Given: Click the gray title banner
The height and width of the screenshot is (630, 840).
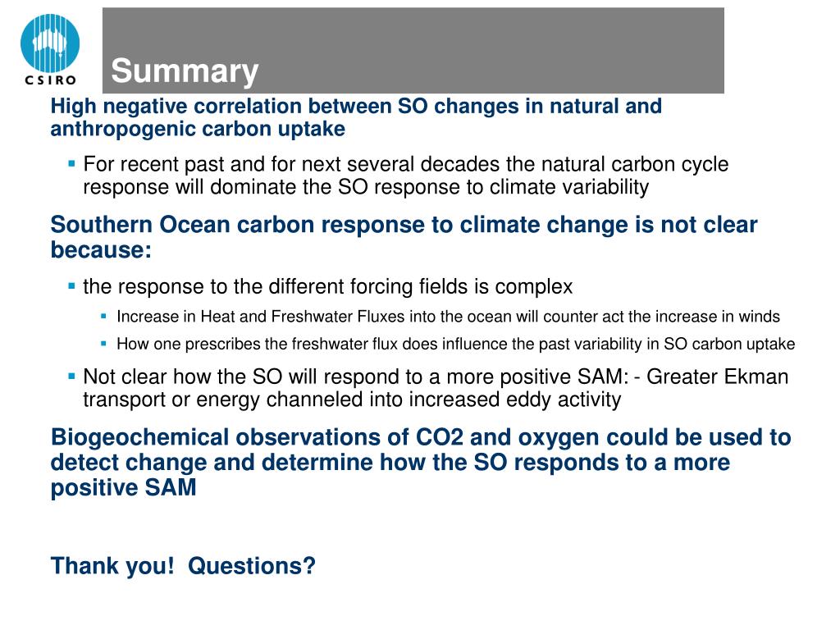Looking at the screenshot, I should [x=413, y=50].
